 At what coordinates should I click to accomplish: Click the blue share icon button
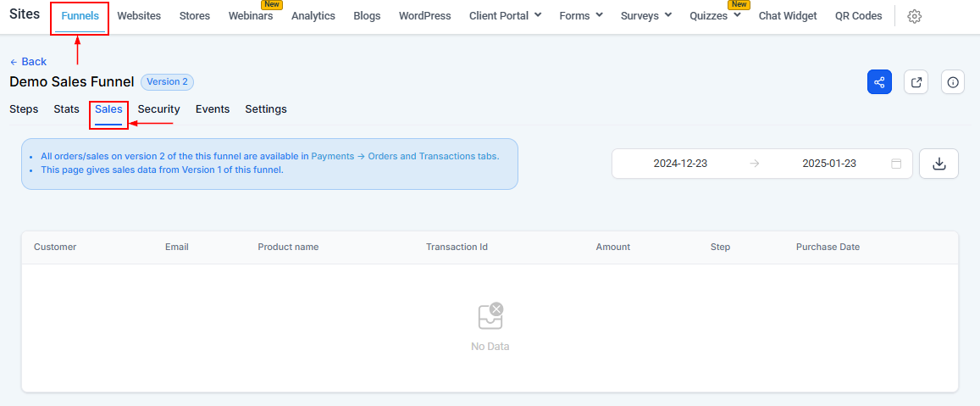click(879, 82)
